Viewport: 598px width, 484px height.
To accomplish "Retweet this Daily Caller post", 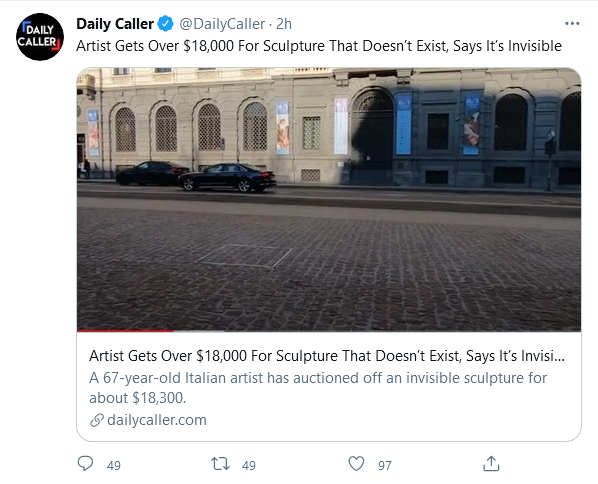I will click(x=220, y=464).
